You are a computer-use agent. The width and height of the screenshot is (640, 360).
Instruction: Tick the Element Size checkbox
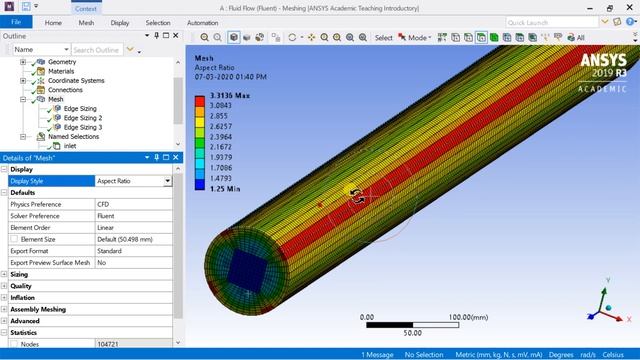click(x=14, y=239)
